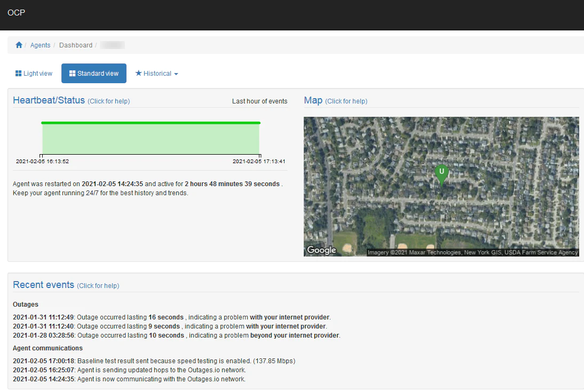Open help for Heartbeat/Status panel
This screenshot has width=584, height=392.
coord(109,101)
